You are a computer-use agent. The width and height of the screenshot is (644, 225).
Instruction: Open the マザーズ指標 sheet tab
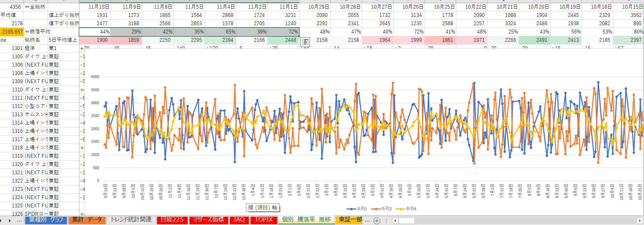click(x=208, y=220)
